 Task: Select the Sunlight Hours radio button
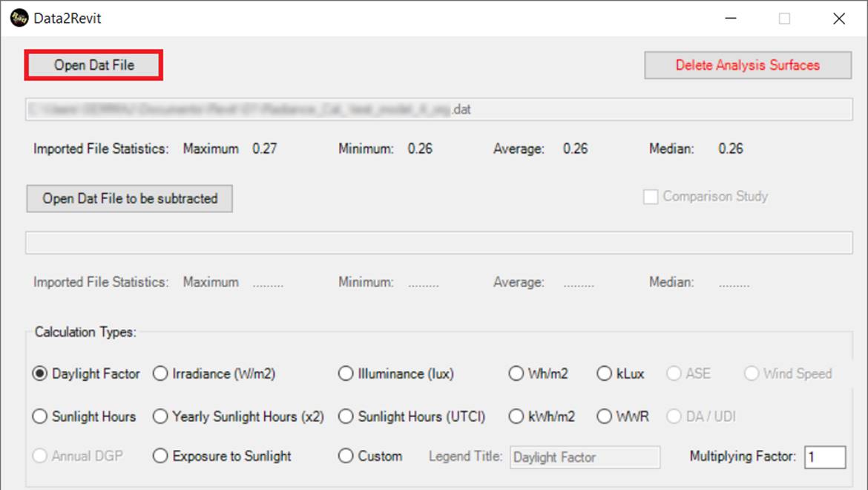[39, 416]
